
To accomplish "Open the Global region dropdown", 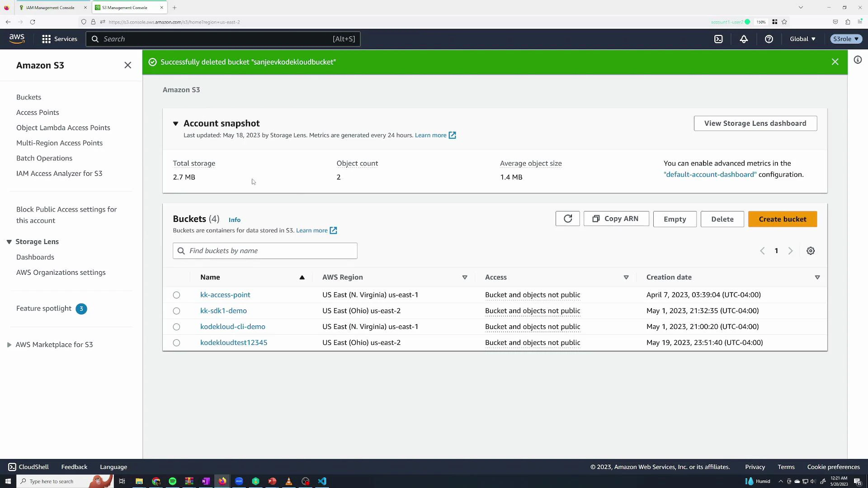I will pyautogui.click(x=802, y=39).
